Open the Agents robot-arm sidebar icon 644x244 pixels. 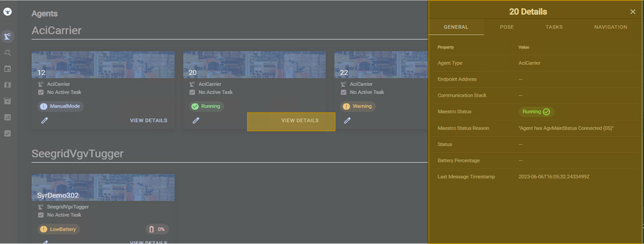[x=7, y=36]
